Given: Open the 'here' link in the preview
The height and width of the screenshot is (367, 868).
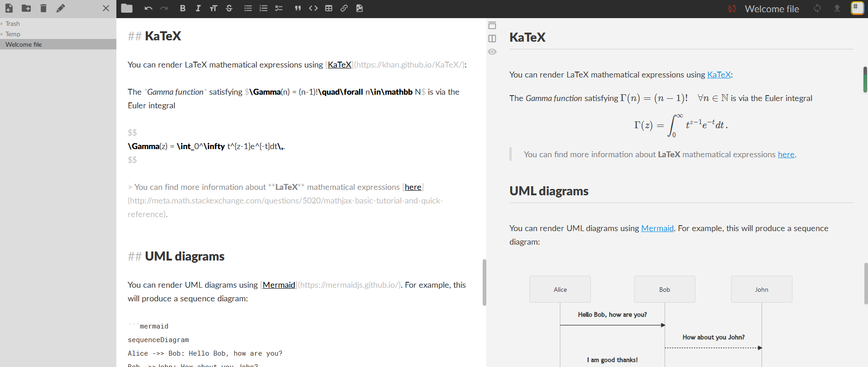Looking at the screenshot, I should click(786, 155).
